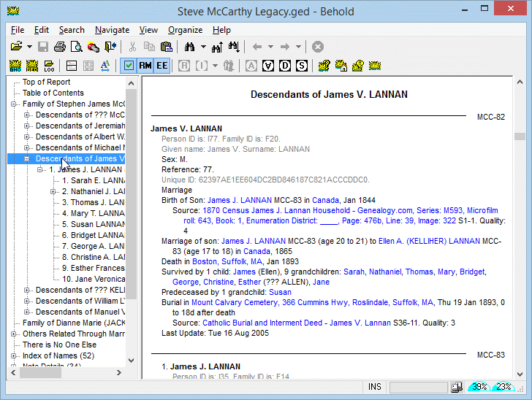Open the Organize menu
This screenshot has height=400, width=532.
186,30
